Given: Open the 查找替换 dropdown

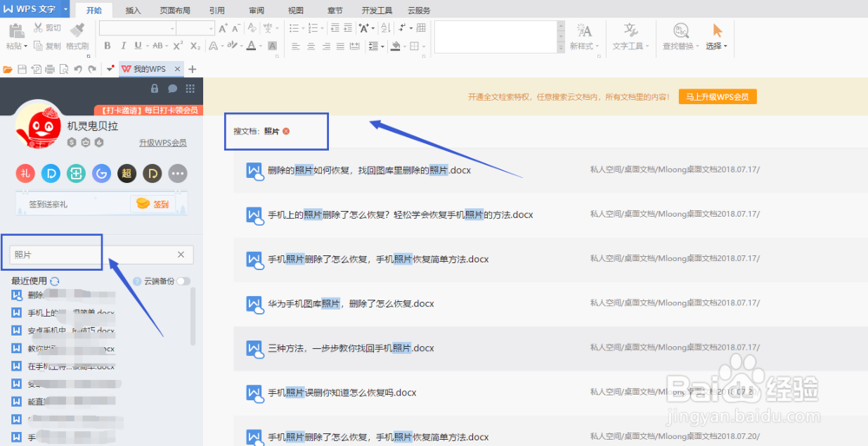Looking at the screenshot, I should 681,47.
